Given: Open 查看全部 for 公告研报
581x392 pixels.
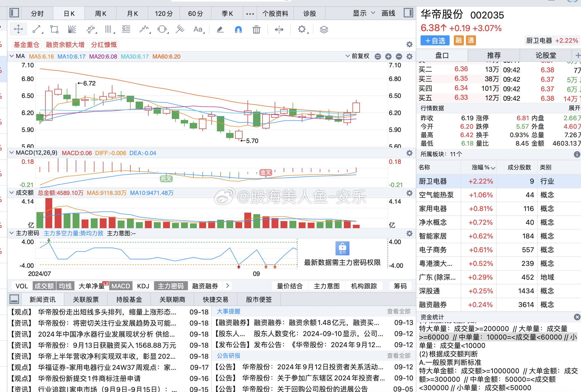Looking at the screenshot, I should click(x=399, y=356).
